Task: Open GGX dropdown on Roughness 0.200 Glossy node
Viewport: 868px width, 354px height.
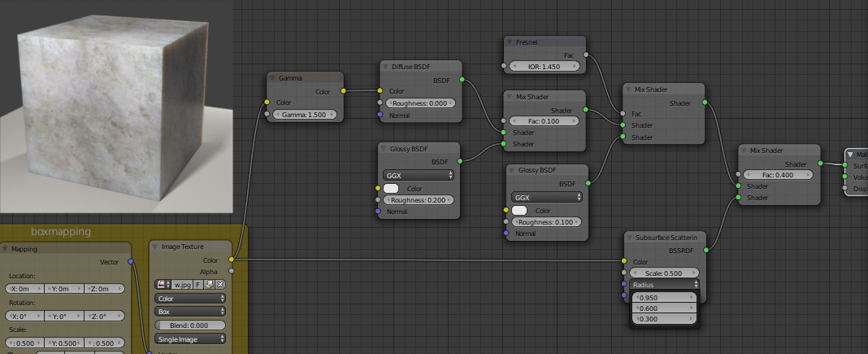Action: coord(419,176)
